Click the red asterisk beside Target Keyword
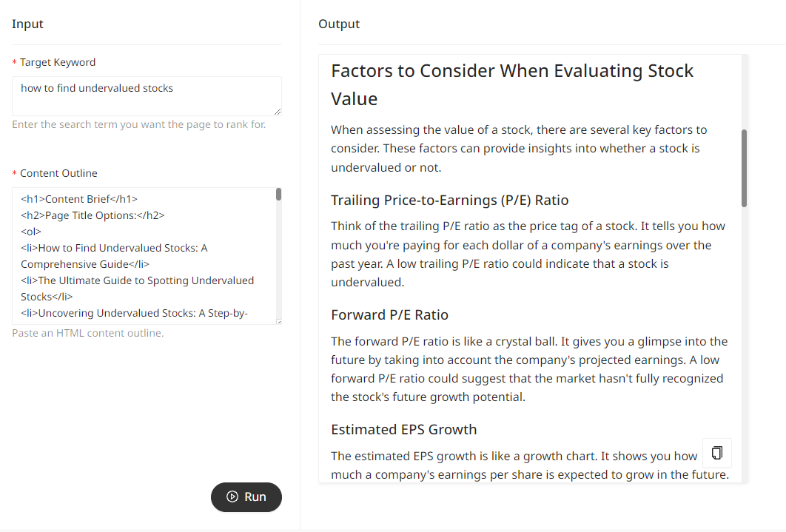 tap(13, 62)
